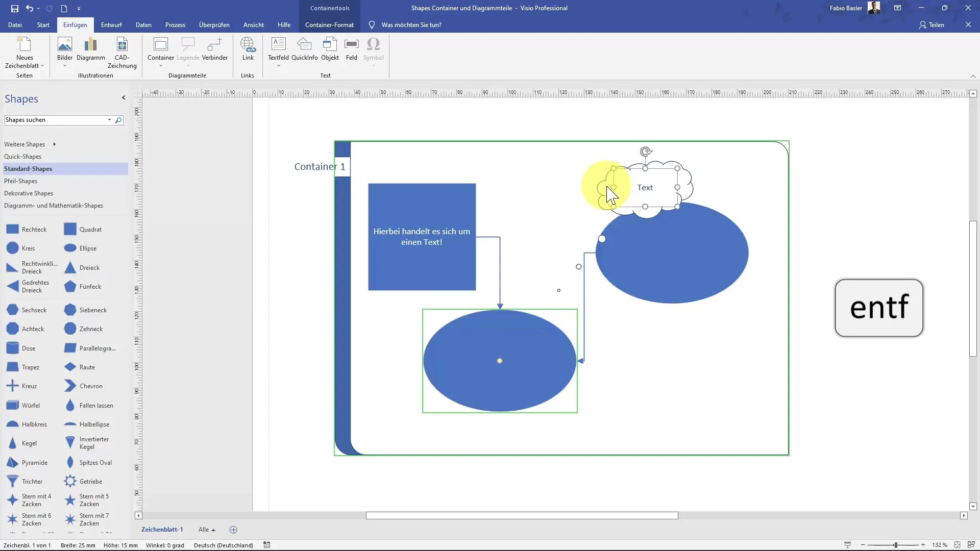Toggle the pan and zoom window icon
This screenshot has width=980, height=551.
(x=971, y=545)
